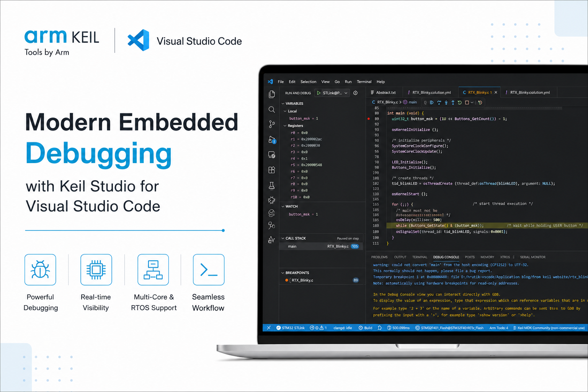The image size is (588, 392).
Task: Open dropdown arrow next to Stop button
Action: coord(472,103)
